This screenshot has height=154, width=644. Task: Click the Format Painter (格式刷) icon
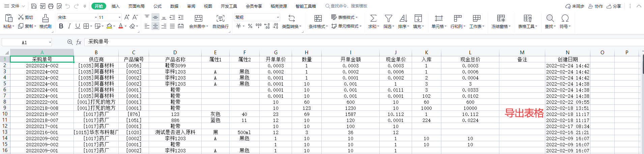click(45, 18)
